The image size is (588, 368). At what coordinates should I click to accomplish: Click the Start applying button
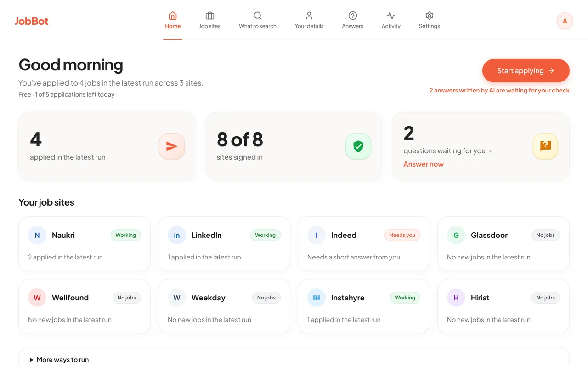(x=526, y=71)
